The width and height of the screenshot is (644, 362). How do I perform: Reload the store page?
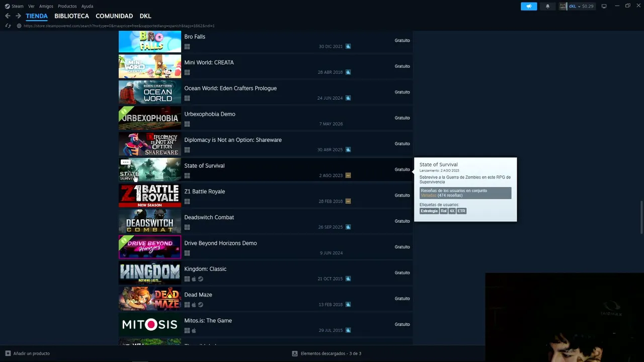8,26
